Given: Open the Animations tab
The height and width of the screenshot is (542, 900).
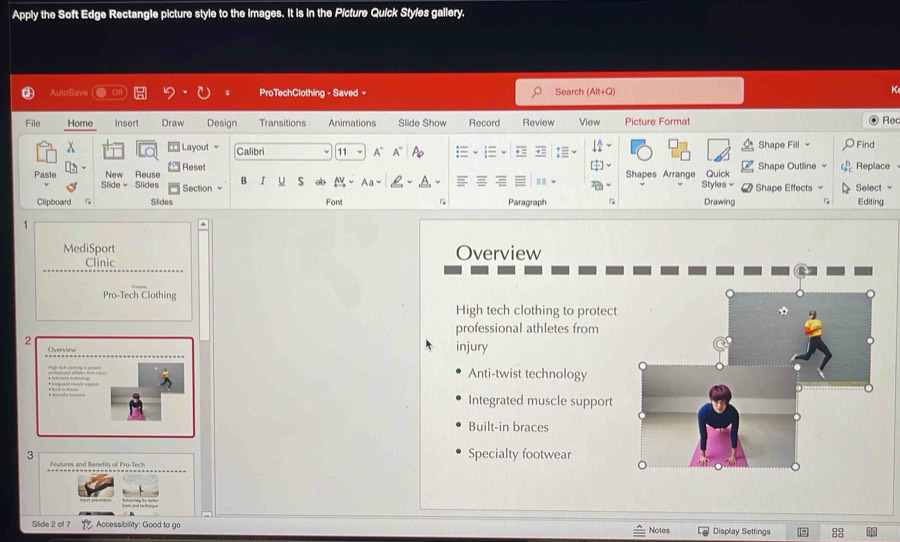Looking at the screenshot, I should tap(352, 123).
